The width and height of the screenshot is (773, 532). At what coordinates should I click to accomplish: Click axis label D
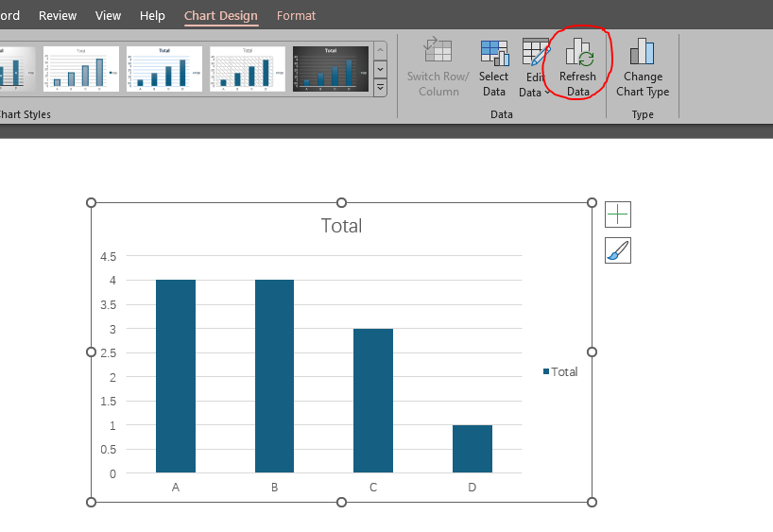(x=472, y=488)
